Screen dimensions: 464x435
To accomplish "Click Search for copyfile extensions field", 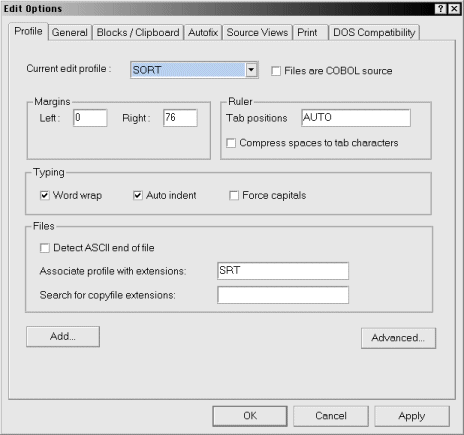I will click(x=283, y=295).
